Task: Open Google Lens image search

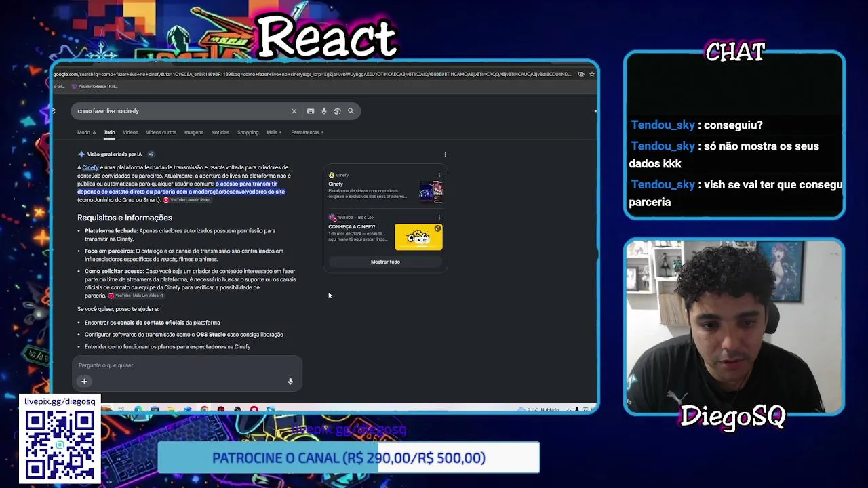Action: pyautogui.click(x=337, y=111)
